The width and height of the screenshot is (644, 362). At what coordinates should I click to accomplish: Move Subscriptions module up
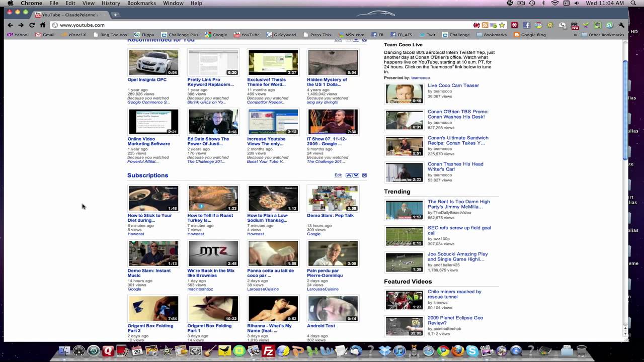(349, 175)
